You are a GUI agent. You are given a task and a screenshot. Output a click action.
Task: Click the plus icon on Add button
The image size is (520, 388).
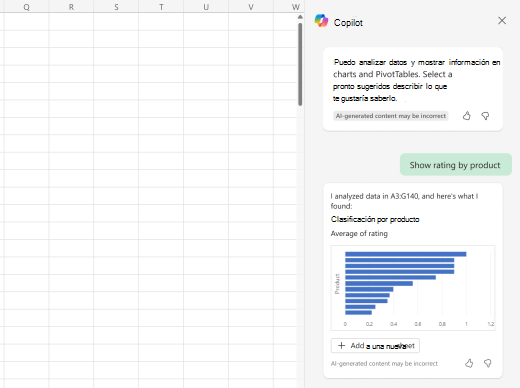(341, 346)
